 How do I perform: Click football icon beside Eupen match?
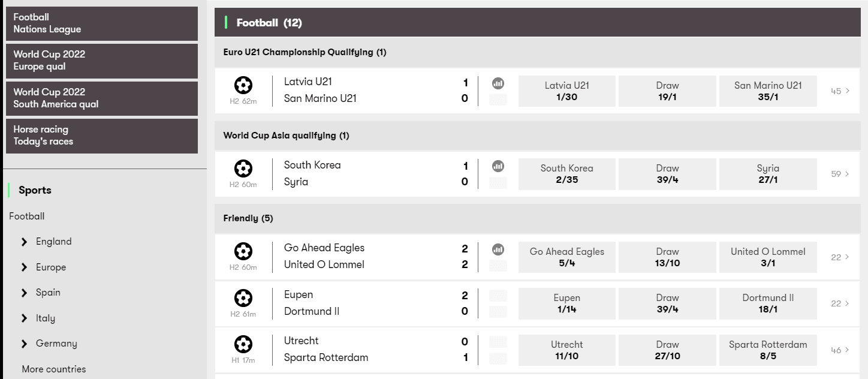click(x=243, y=297)
